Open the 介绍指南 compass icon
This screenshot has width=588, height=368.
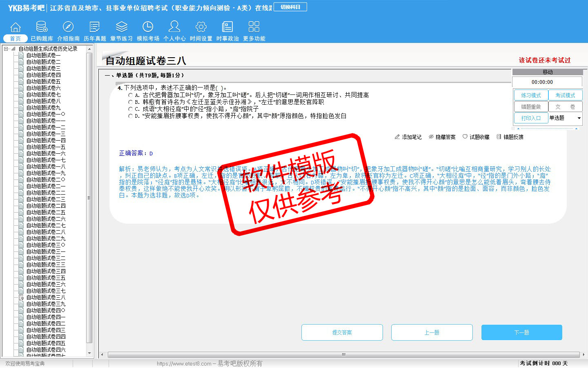pos(68,27)
